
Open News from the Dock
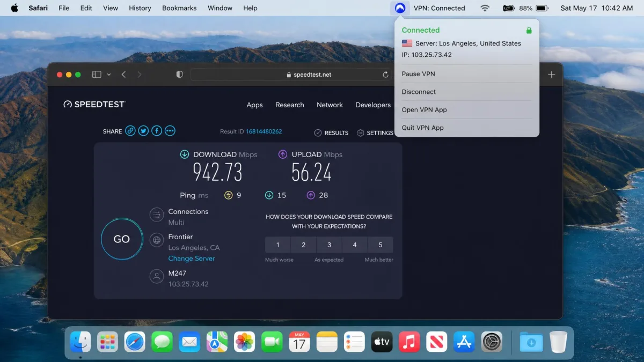(437, 342)
